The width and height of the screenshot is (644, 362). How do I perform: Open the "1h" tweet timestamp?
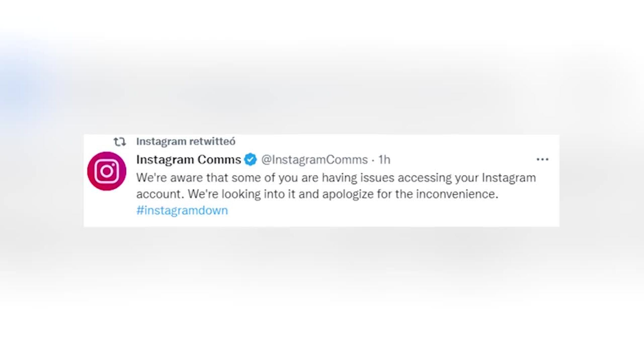tap(384, 160)
